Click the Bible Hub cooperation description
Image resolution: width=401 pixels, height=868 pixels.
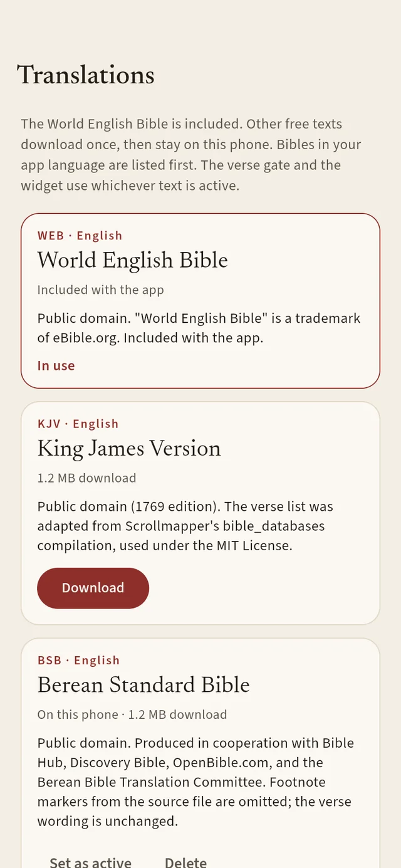click(x=196, y=782)
